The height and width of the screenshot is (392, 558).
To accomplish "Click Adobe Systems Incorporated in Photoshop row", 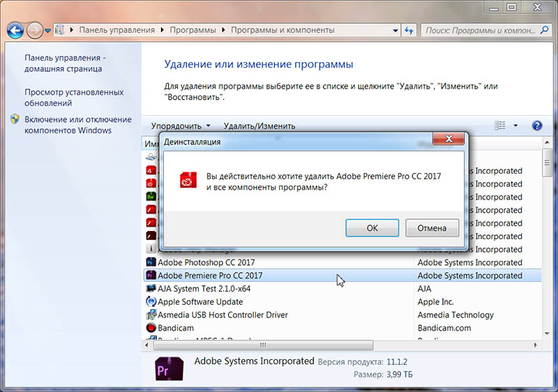I will 469,262.
